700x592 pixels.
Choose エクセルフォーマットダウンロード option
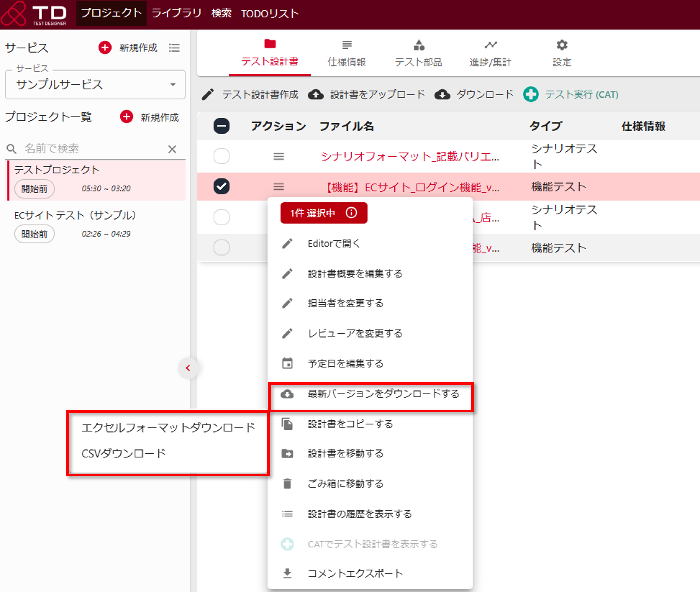[168, 428]
